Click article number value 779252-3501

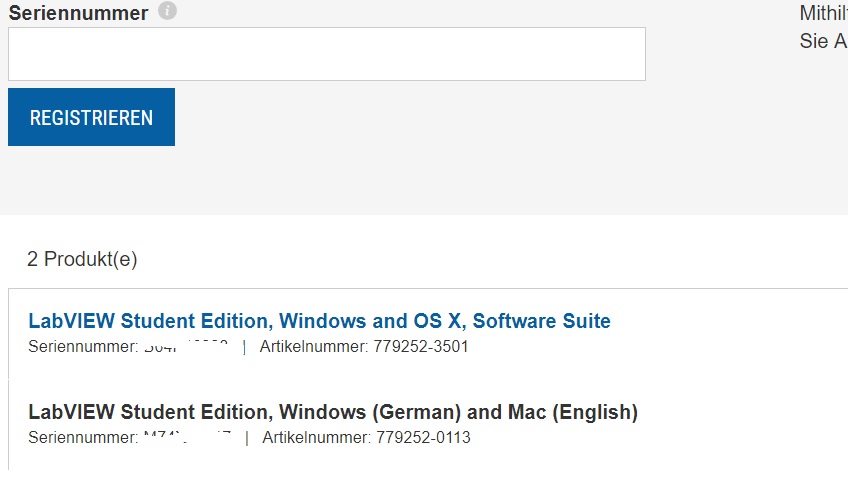click(x=421, y=347)
